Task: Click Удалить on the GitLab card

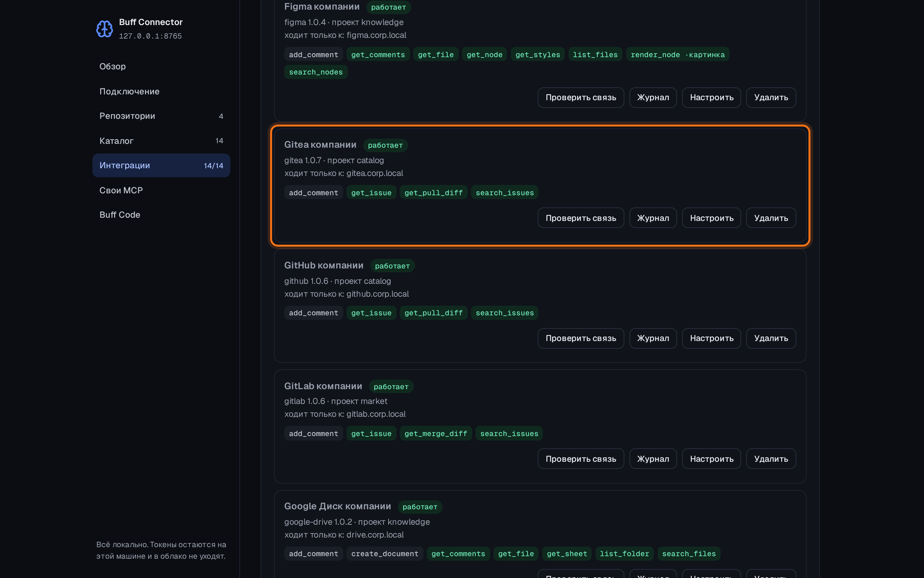Action: click(x=771, y=459)
